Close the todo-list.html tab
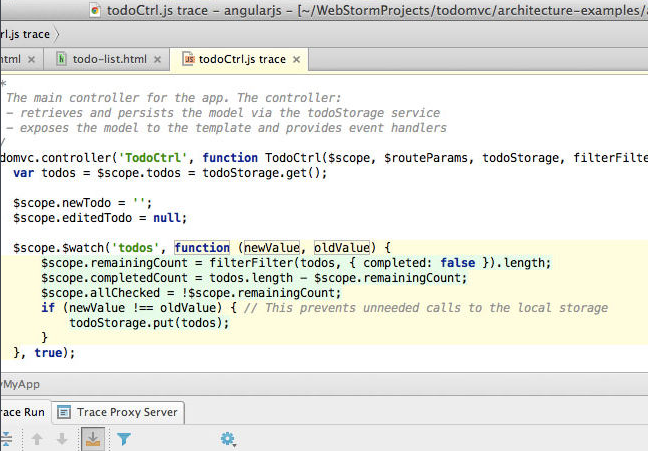 (155, 59)
